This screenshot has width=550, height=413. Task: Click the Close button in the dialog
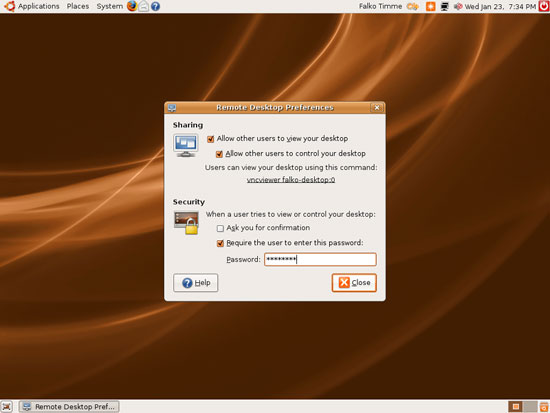(x=354, y=282)
